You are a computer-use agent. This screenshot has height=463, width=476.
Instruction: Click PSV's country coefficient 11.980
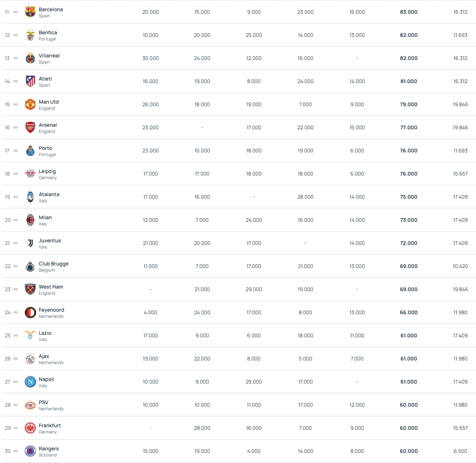(460, 405)
